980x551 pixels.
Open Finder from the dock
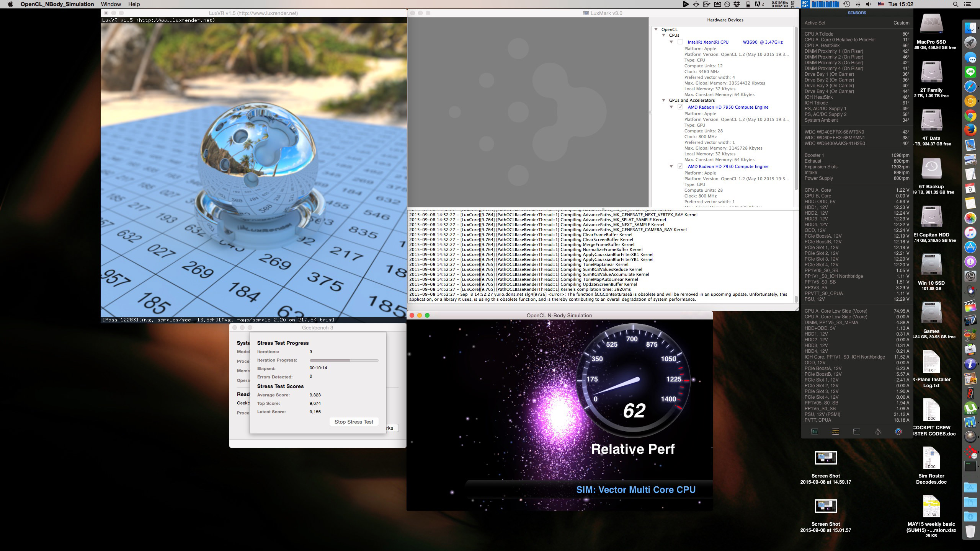[x=970, y=28]
